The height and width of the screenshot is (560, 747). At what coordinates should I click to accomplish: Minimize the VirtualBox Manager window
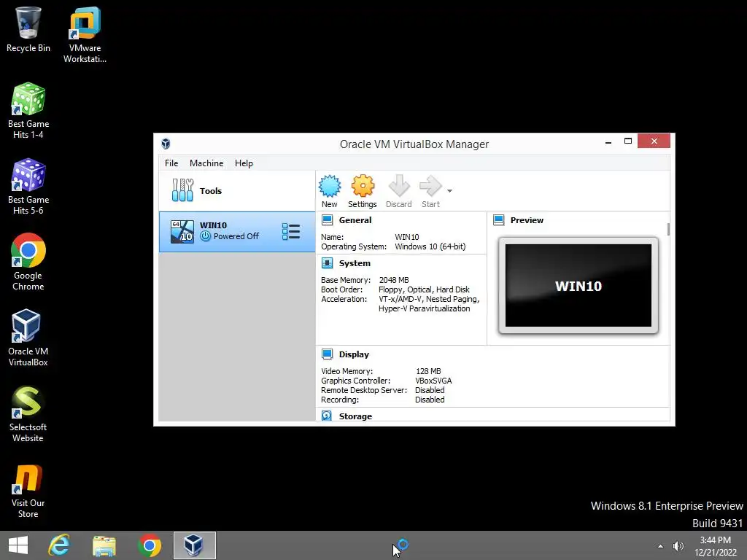(x=608, y=142)
